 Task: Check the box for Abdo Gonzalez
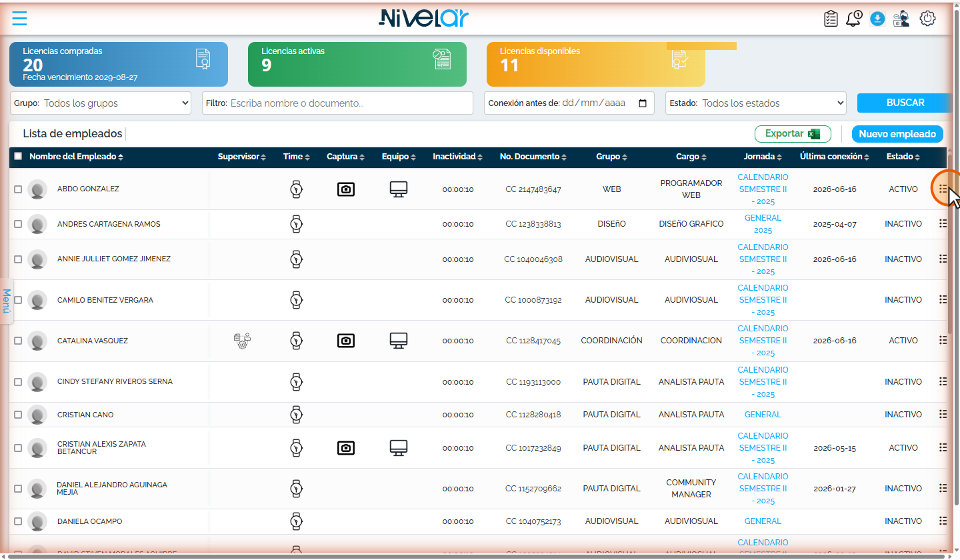click(18, 189)
